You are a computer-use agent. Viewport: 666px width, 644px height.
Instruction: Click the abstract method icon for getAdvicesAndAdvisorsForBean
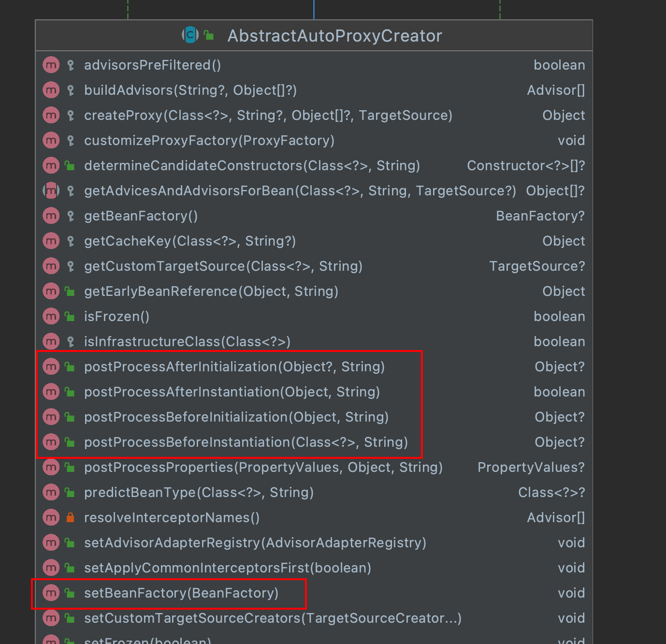coord(51,190)
